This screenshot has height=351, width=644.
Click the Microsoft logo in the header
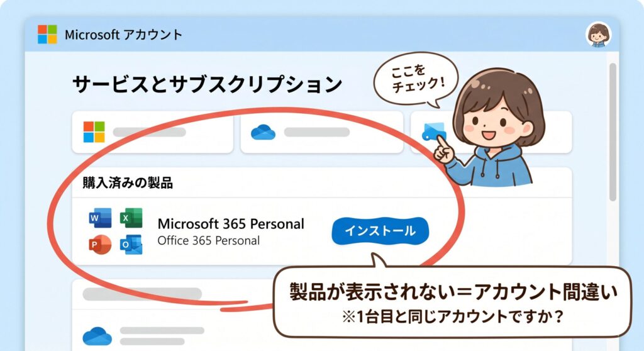click(x=47, y=34)
